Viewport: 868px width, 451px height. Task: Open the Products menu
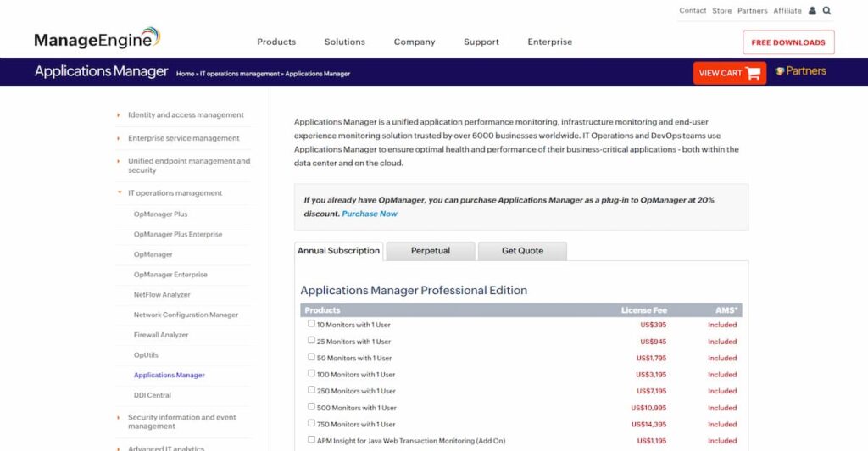tap(276, 42)
